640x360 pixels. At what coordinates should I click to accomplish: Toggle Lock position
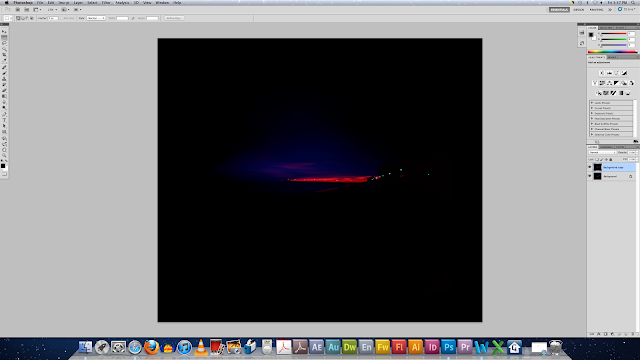[x=606, y=160]
